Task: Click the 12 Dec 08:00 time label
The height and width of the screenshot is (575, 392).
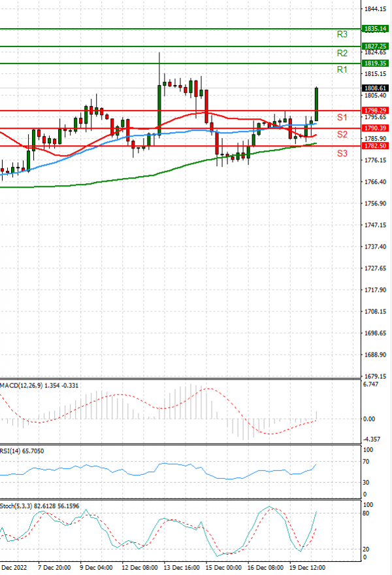Action: click(140, 568)
